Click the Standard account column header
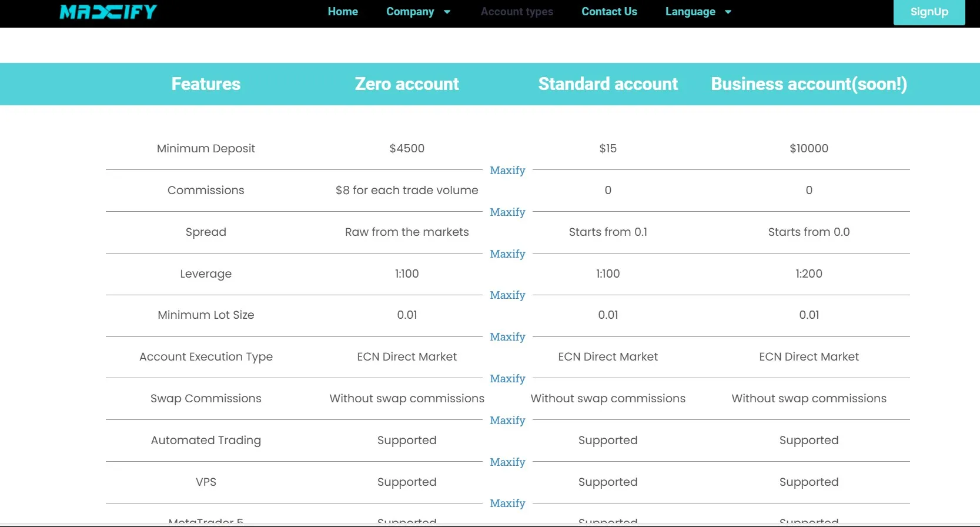Screen dimensions: 980x527 tap(608, 84)
